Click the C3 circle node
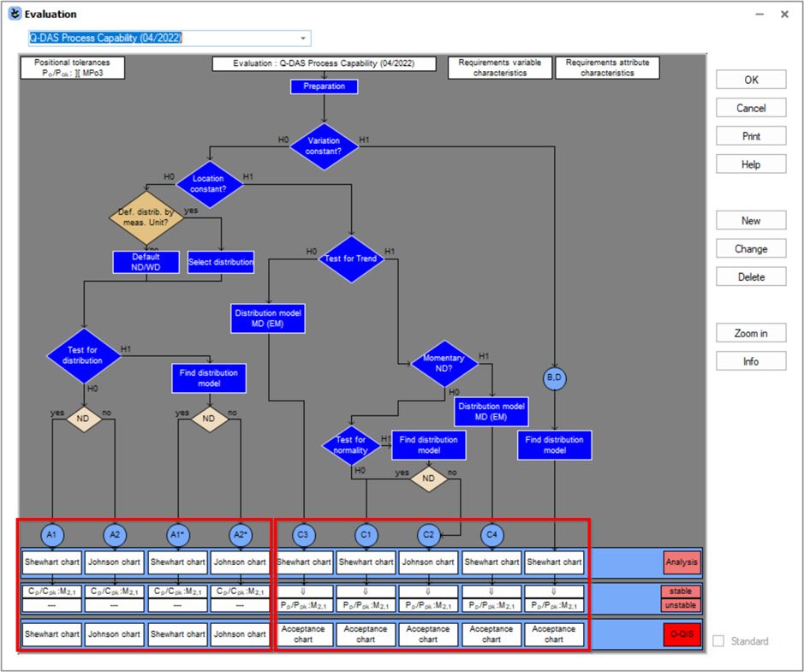 (304, 535)
